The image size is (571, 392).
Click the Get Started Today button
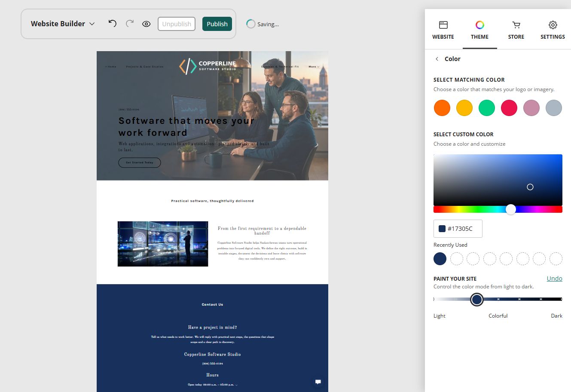140,162
